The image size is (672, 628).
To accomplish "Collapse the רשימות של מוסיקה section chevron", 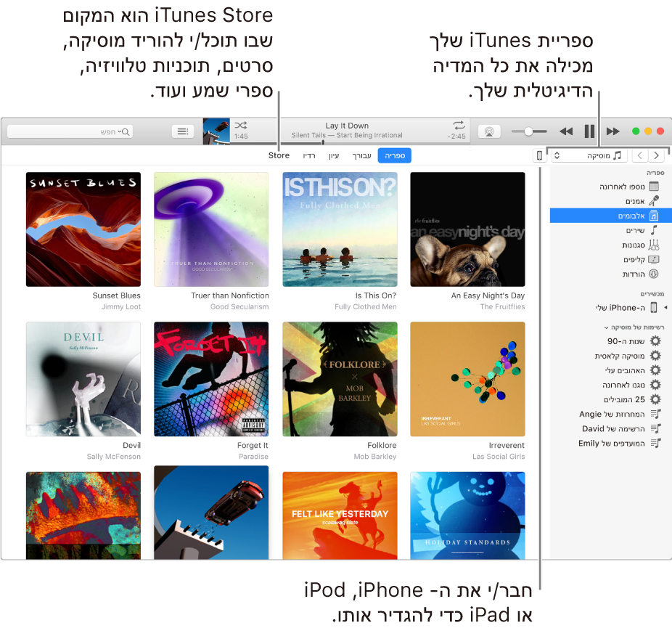I will (x=607, y=327).
